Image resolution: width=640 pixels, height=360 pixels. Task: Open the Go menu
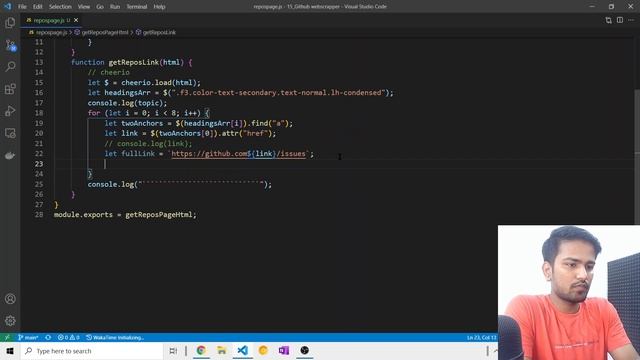pos(100,7)
